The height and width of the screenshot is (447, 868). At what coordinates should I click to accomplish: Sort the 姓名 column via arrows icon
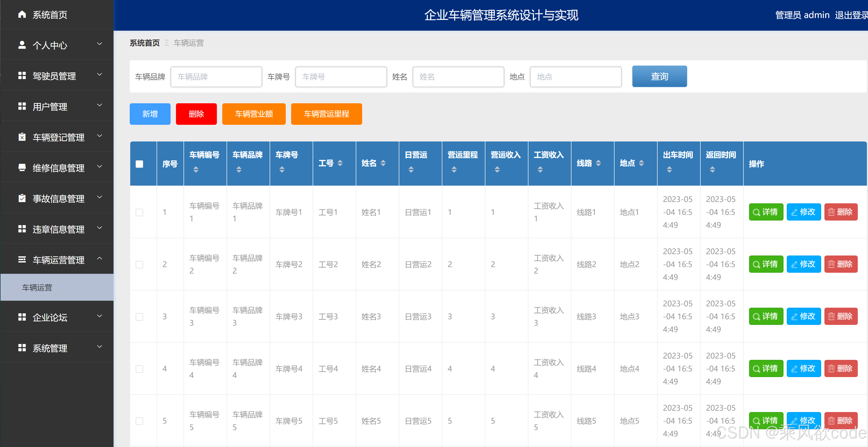click(383, 163)
